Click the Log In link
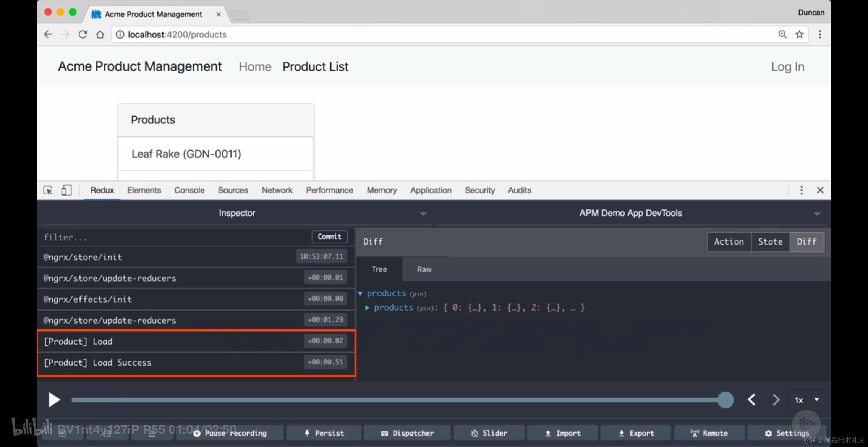868x447 pixels. click(x=787, y=67)
